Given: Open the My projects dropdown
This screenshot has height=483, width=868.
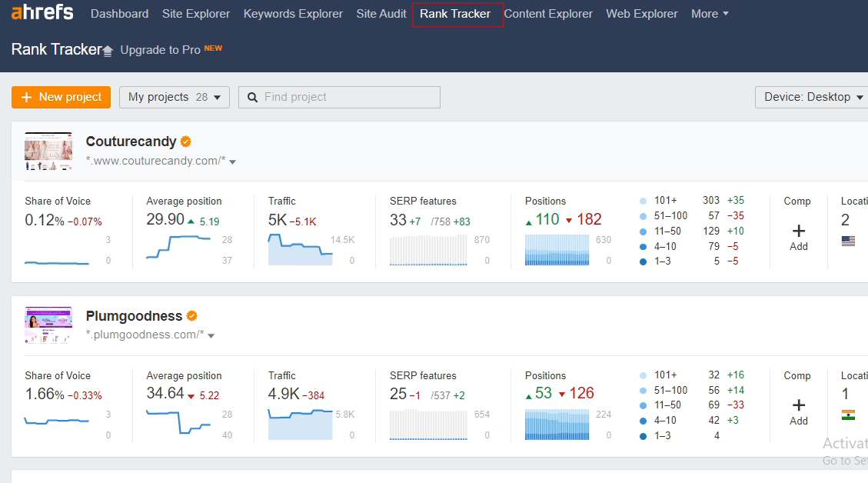Looking at the screenshot, I should 175,97.
